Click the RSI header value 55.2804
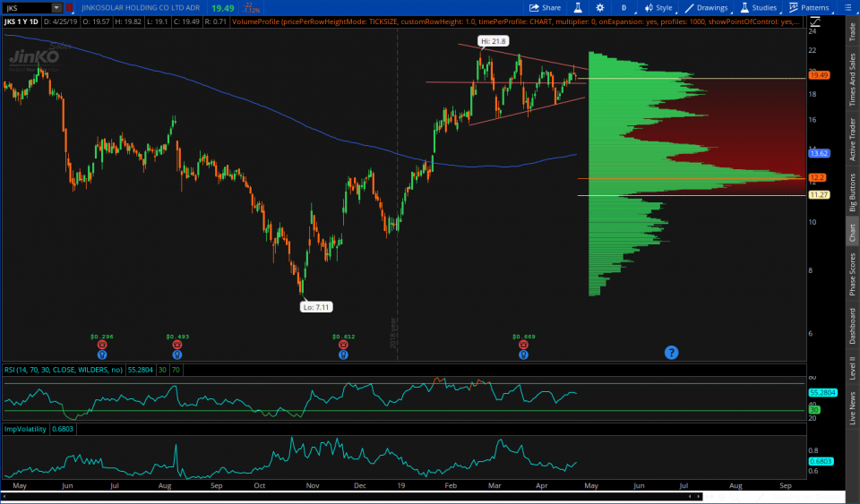 coord(140,370)
